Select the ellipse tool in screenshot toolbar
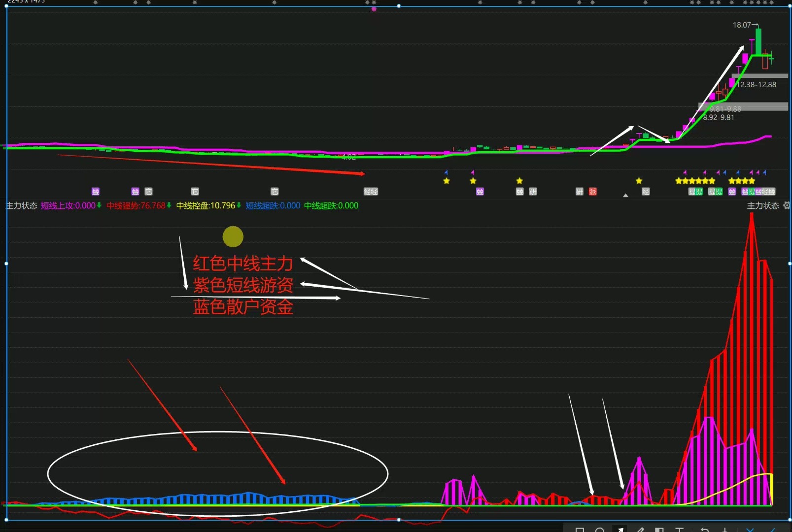The image size is (792, 532). click(600, 530)
